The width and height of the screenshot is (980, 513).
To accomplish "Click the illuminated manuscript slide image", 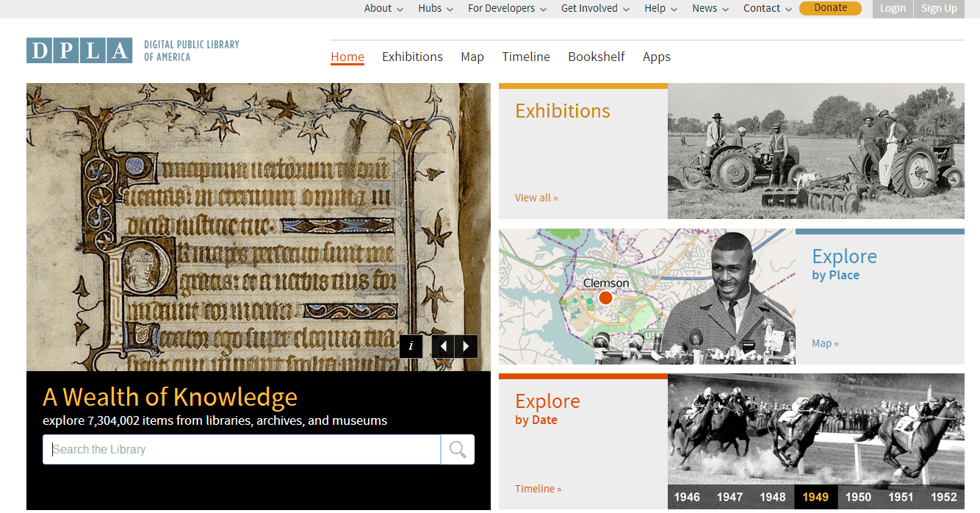I will 259,227.
